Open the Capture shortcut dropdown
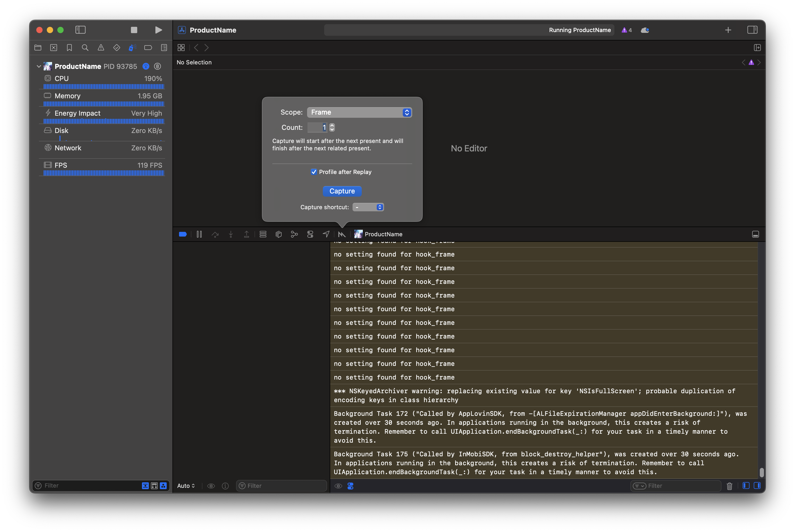 pyautogui.click(x=368, y=207)
